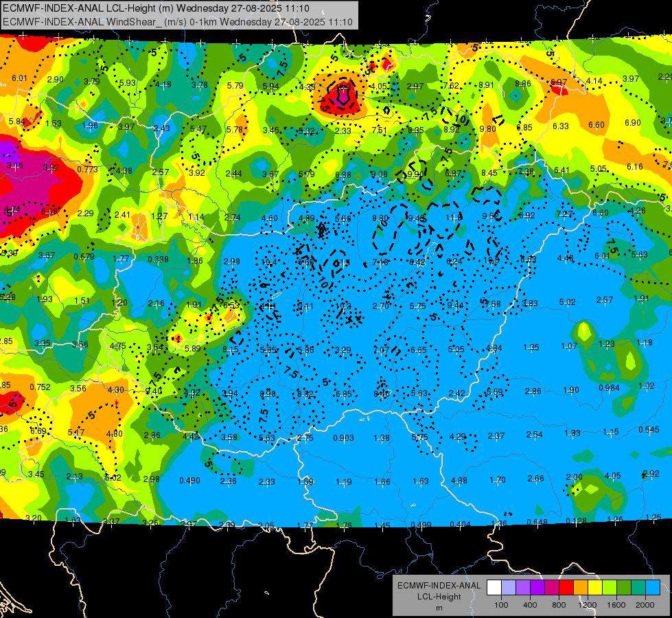Click the legend text 'LCL-Height'
This screenshot has width=672, height=618.
pyautogui.click(x=439, y=597)
